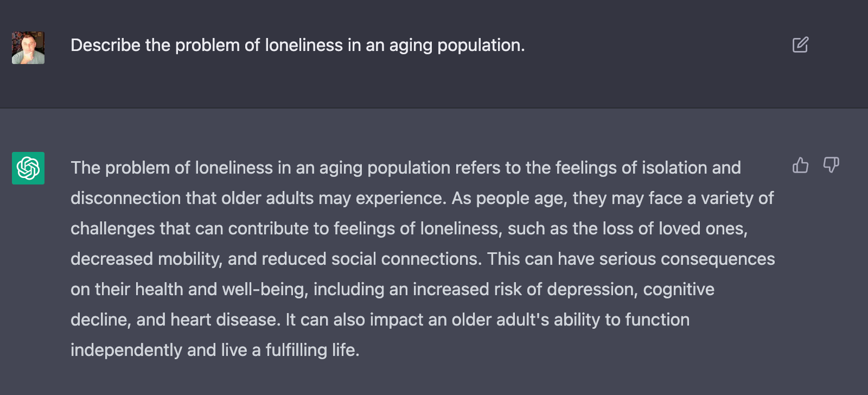Click the word "isolation" in the response
The width and height of the screenshot is (868, 395).
tap(674, 168)
